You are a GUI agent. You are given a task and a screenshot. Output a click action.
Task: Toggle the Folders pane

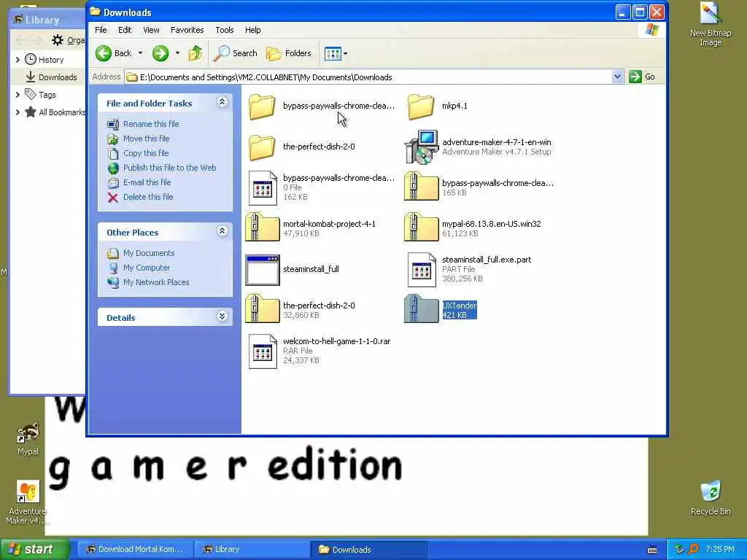pyautogui.click(x=289, y=53)
